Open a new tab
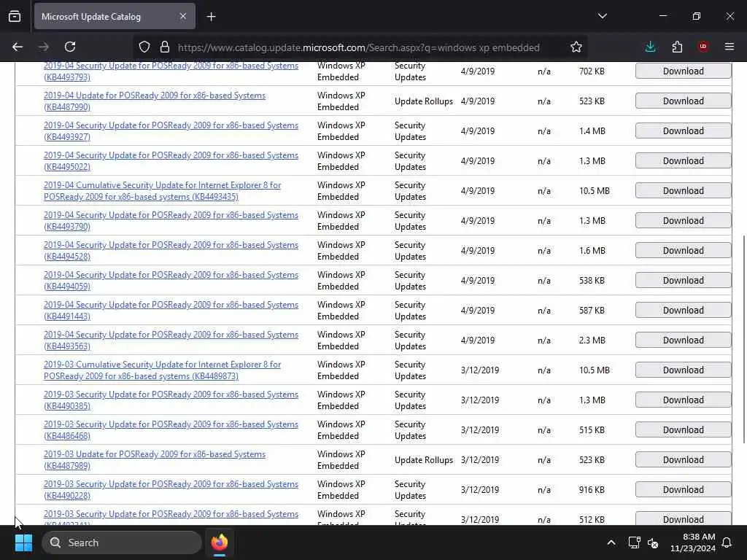This screenshot has height=560, width=747. 212,17
